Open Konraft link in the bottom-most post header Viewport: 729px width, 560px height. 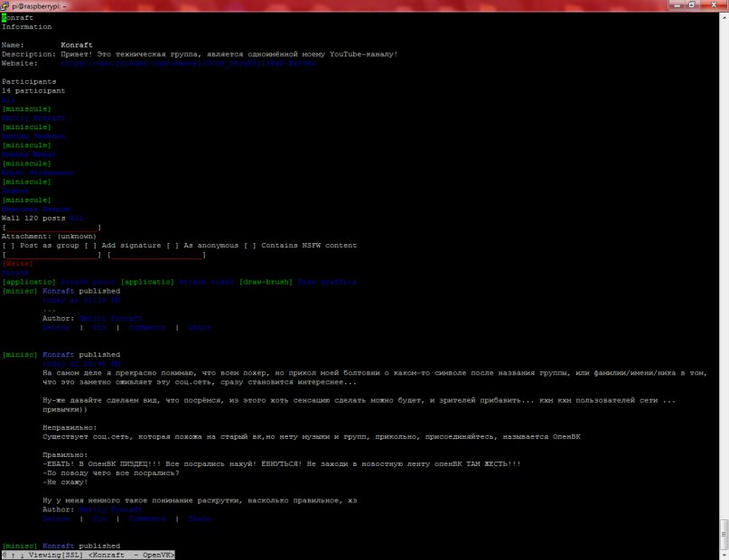(x=58, y=546)
